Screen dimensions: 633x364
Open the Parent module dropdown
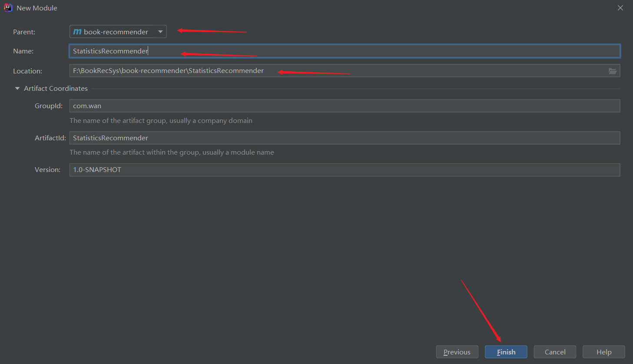tap(118, 32)
